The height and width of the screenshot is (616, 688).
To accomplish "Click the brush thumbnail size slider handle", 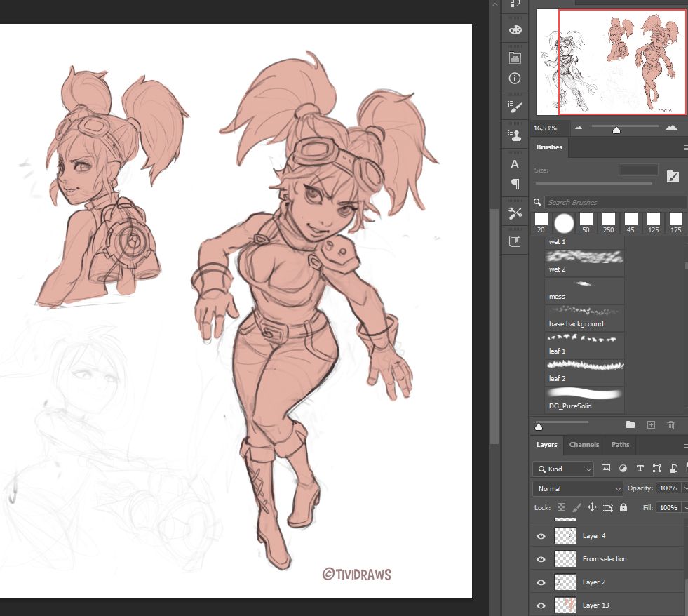I will click(x=539, y=427).
